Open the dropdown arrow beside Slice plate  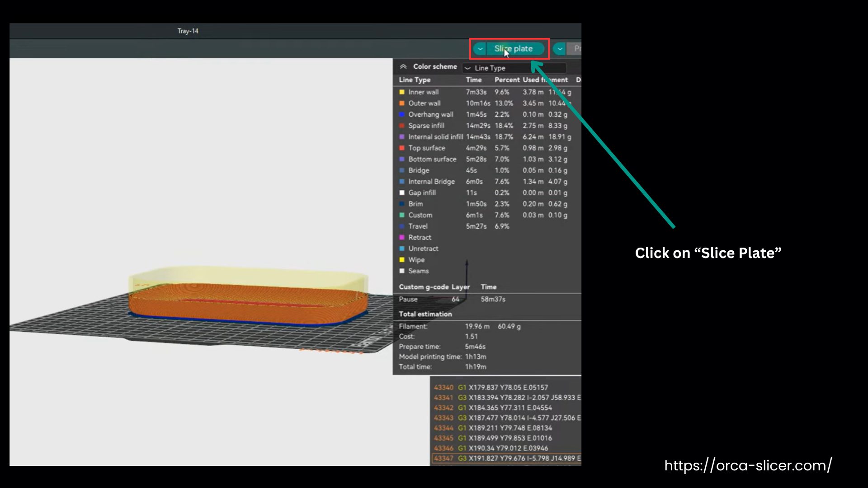(480, 49)
